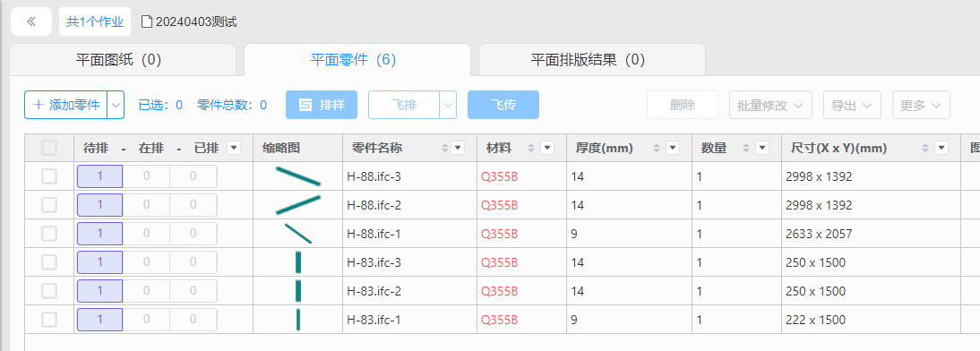Open filter icon for 尺寸(X x Y) column
Screen dimensions: 980x351
tap(941, 148)
